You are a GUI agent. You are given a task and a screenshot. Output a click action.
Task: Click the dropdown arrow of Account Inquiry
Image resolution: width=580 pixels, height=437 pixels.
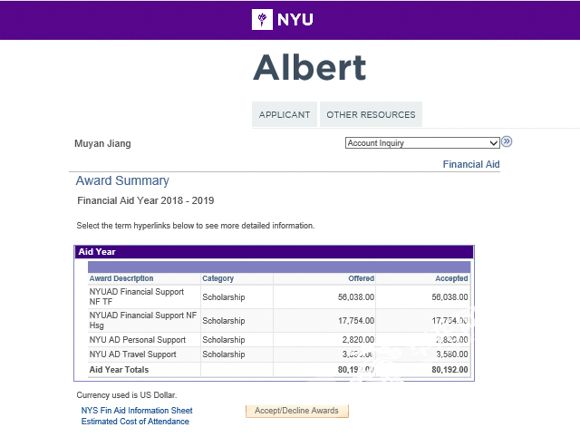(493, 143)
